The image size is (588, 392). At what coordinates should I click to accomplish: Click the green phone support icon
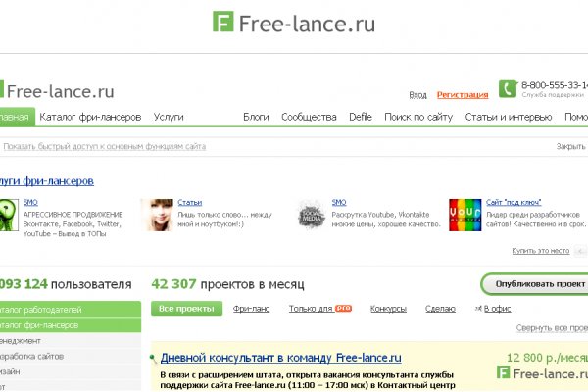pos(507,88)
